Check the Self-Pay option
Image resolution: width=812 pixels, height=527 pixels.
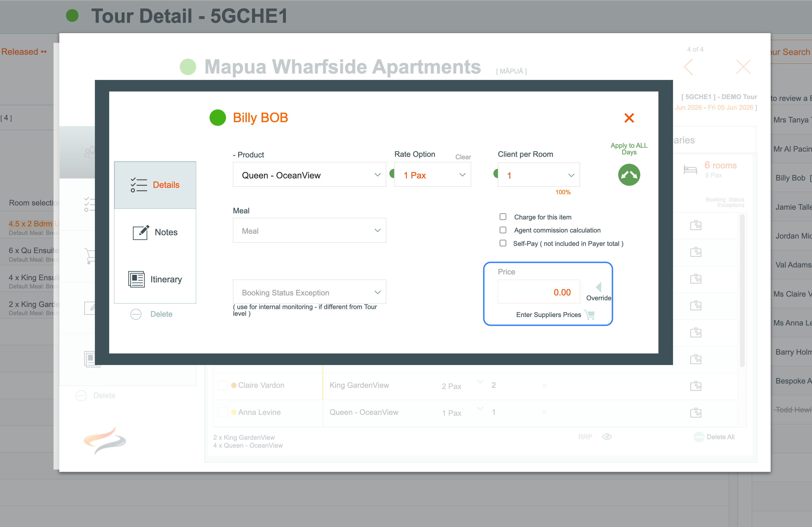pos(503,243)
